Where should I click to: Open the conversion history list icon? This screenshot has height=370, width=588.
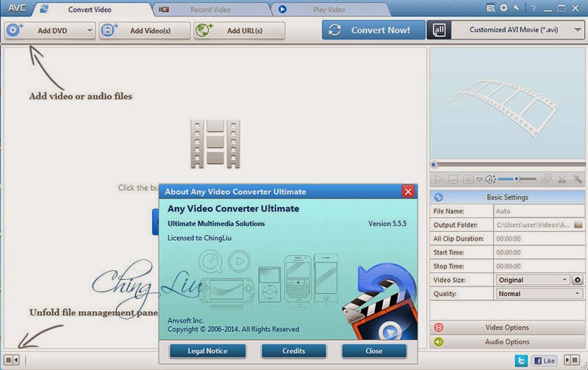coord(490,8)
